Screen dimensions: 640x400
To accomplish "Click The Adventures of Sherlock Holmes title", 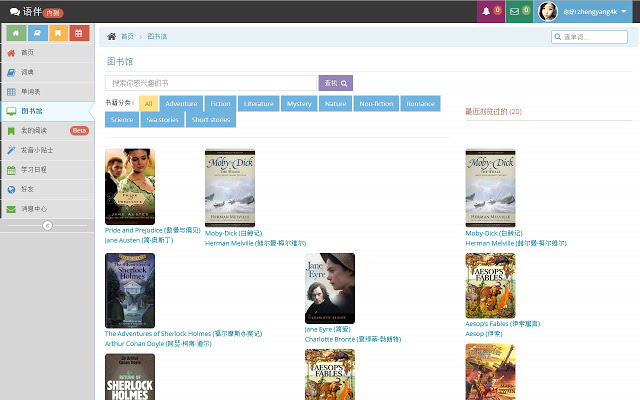I will 183,333.
